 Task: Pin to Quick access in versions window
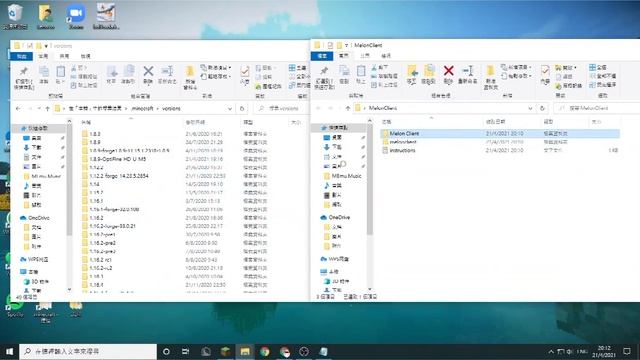click(24, 78)
